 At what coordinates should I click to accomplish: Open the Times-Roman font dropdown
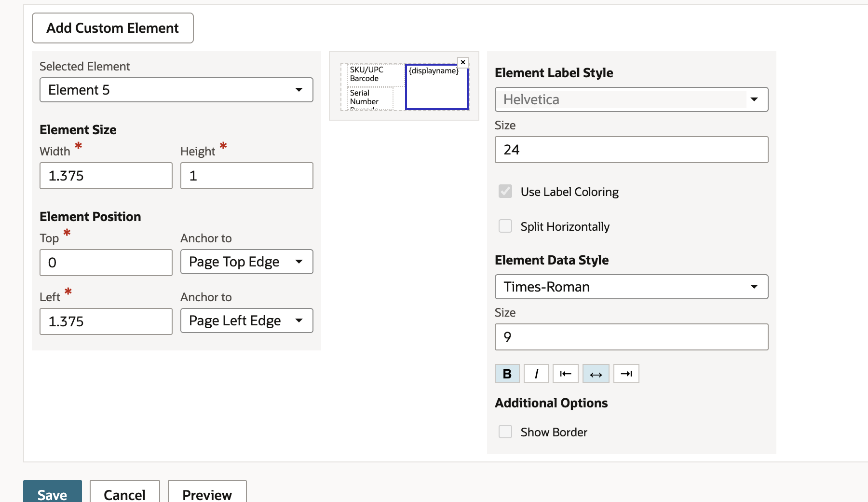pyautogui.click(x=632, y=287)
